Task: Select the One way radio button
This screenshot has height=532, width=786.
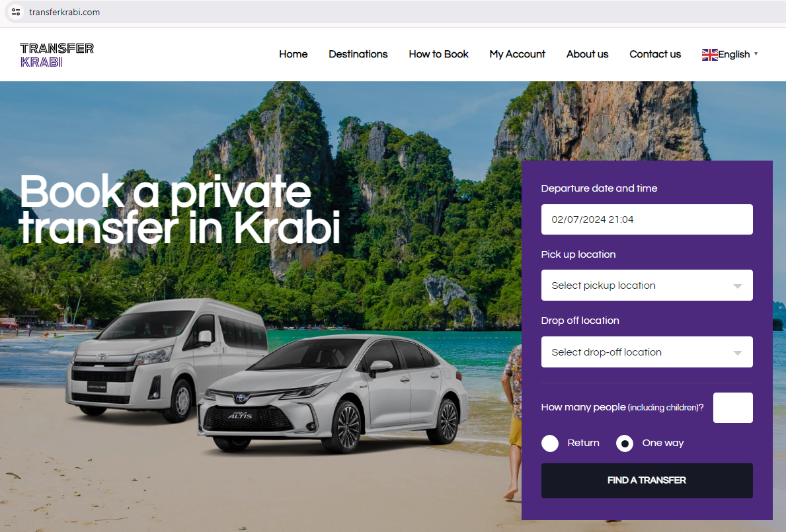Action: coord(625,443)
